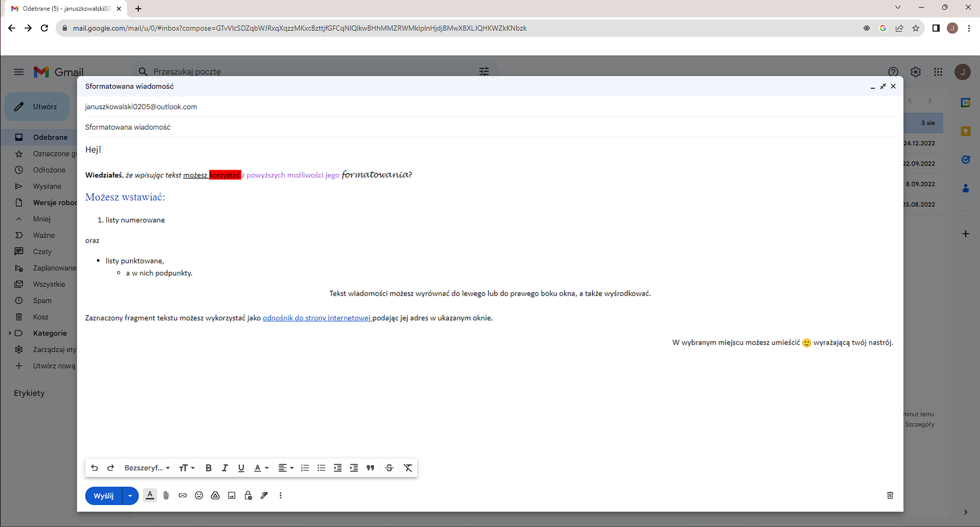
Task: Open Gmail settings gear
Action: point(916,72)
